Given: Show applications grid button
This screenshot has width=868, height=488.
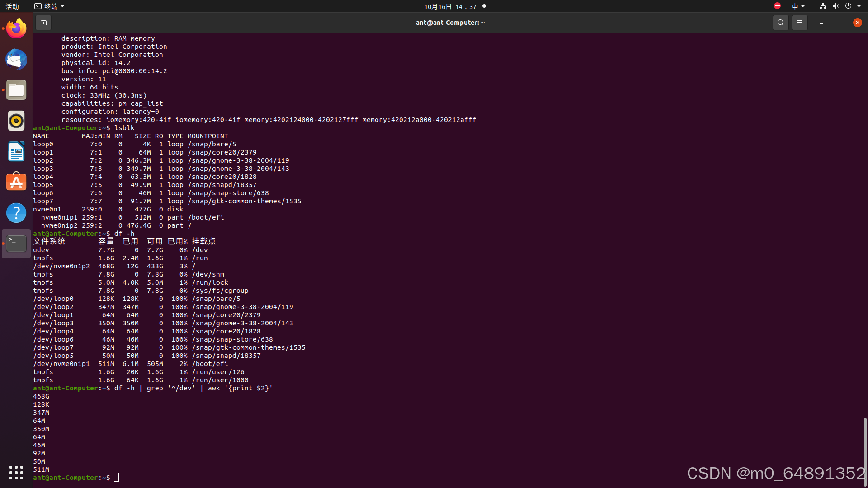Looking at the screenshot, I should coord(16,473).
